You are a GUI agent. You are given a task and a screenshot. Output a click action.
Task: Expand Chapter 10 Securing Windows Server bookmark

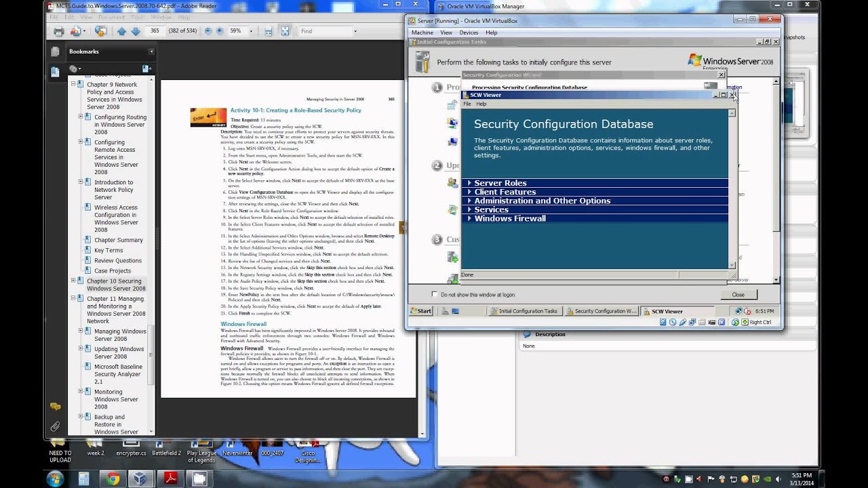(x=73, y=281)
